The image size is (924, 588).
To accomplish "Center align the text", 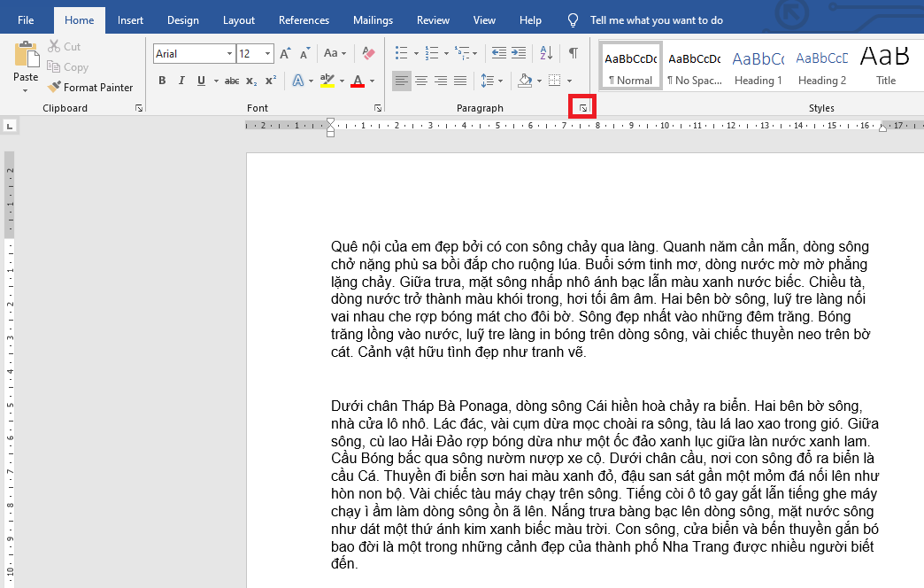I will point(421,81).
